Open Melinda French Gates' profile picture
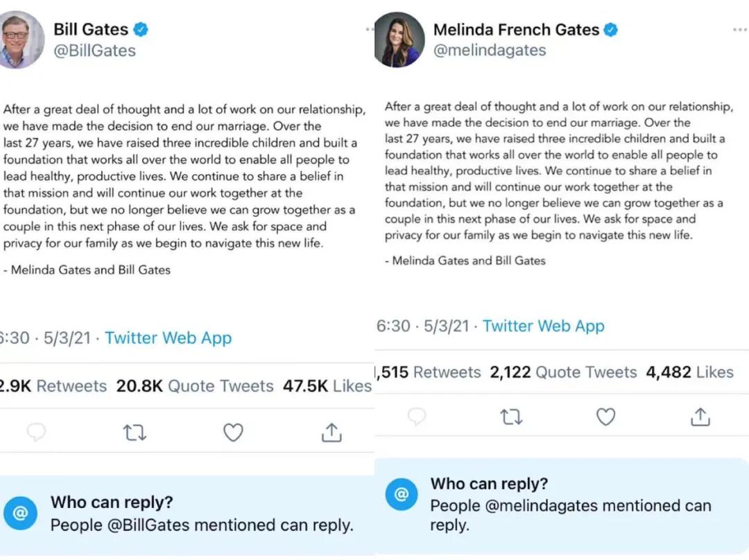This screenshot has width=749, height=560. [399, 40]
